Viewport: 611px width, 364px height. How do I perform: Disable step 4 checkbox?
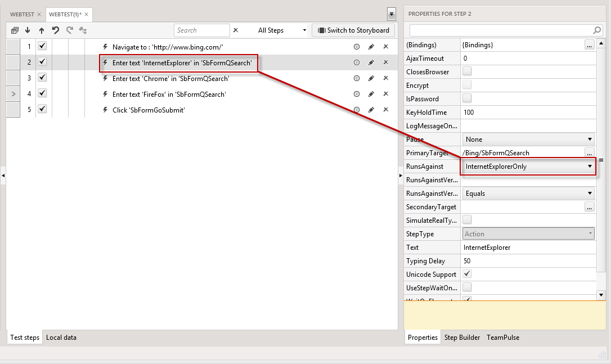click(42, 93)
